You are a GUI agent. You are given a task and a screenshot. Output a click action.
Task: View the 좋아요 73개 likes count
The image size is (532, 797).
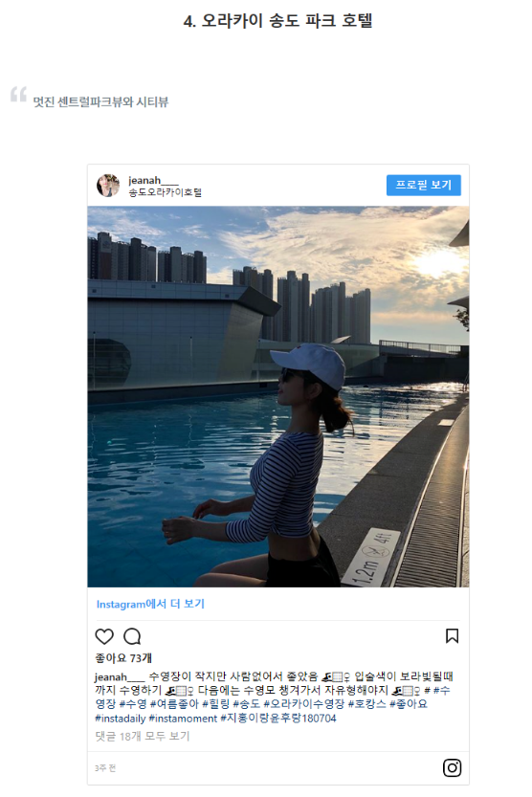coord(123,658)
